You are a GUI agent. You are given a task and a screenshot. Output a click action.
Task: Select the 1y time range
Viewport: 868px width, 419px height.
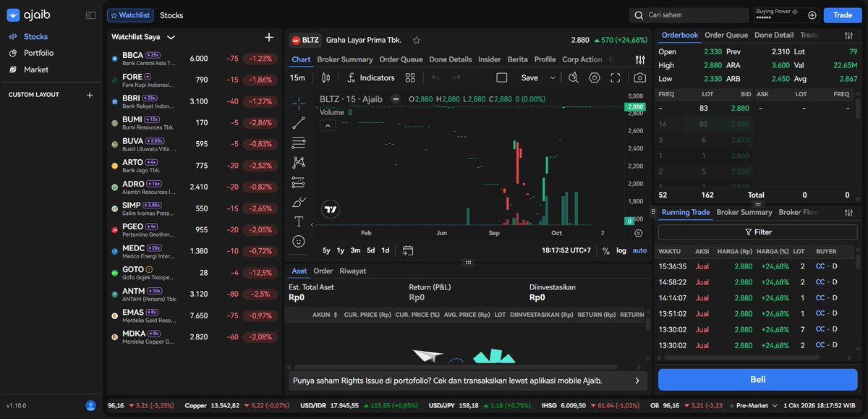[341, 250]
